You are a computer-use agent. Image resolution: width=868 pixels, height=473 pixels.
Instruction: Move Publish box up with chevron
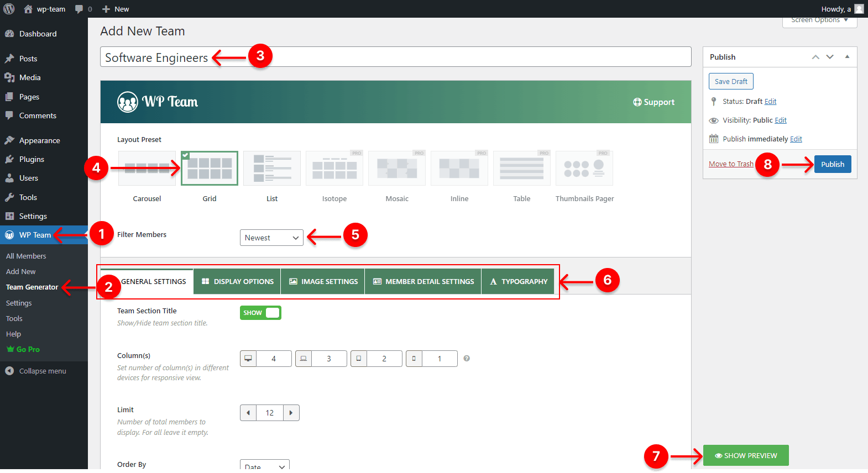[815, 57]
